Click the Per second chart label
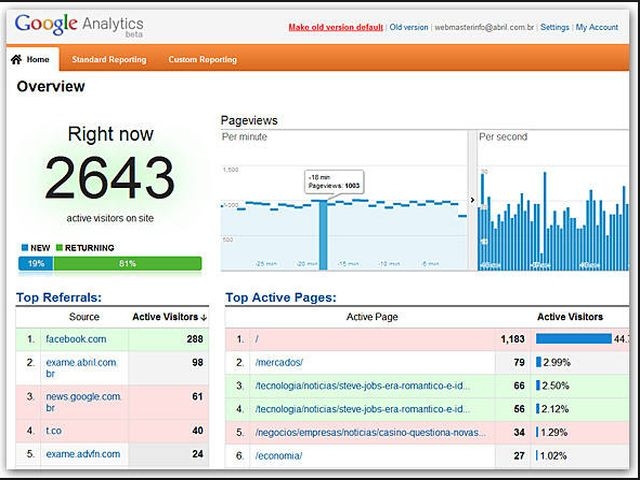Screen dimensions: 640x480 point(503,137)
